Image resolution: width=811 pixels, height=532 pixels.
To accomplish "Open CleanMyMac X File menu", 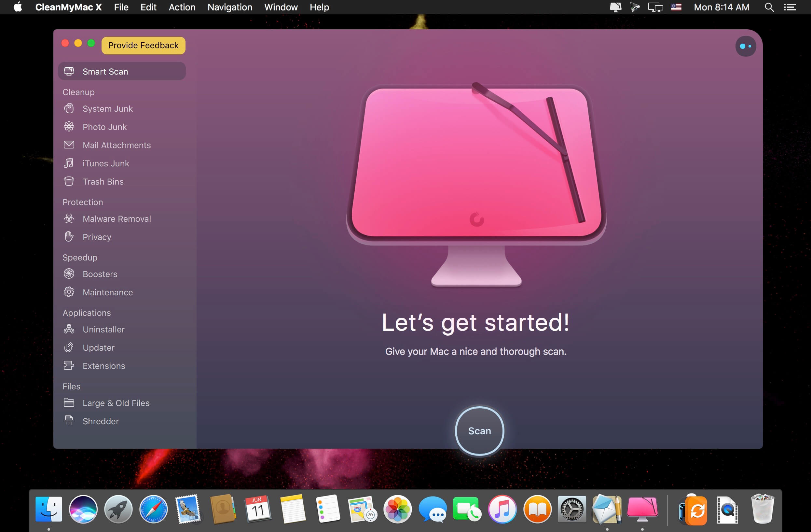I will point(120,7).
